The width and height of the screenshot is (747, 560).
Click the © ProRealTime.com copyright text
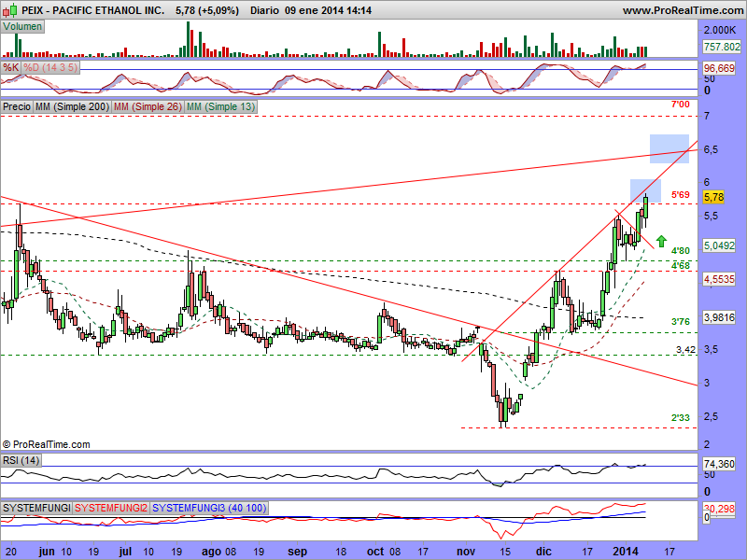click(x=46, y=444)
